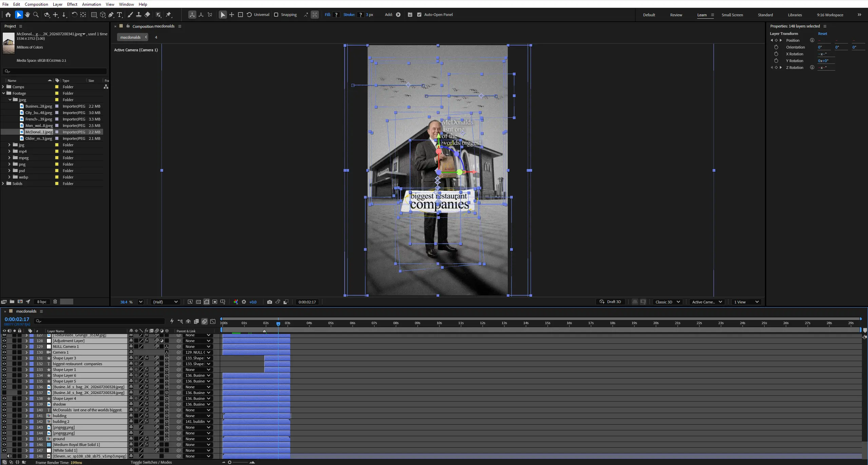
Task: Select the Type tool
Action: 119,15
